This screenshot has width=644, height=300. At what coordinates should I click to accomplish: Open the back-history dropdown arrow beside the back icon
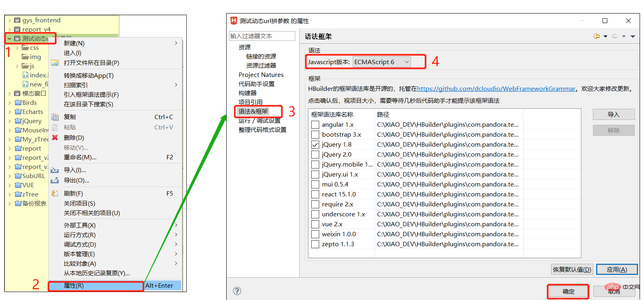pos(605,36)
